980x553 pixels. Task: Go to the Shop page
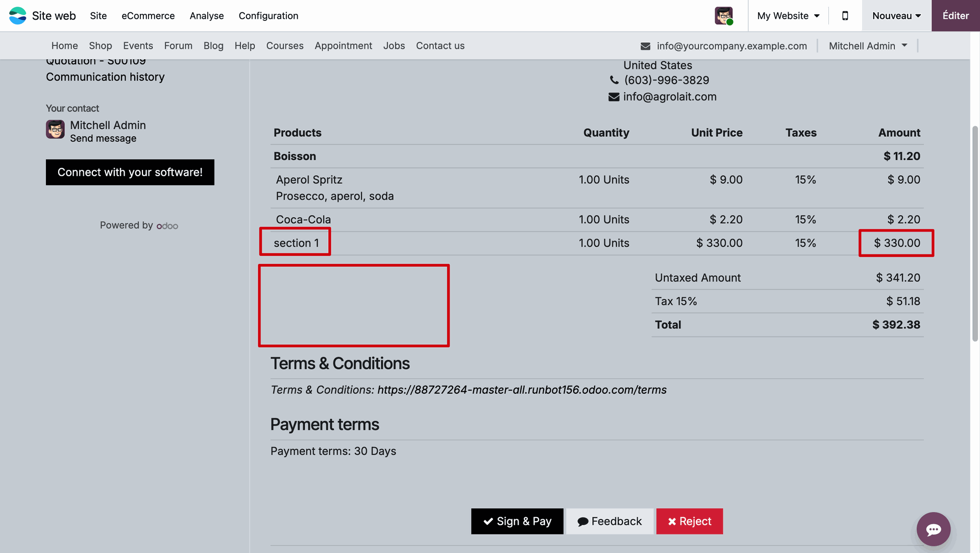pyautogui.click(x=100, y=46)
